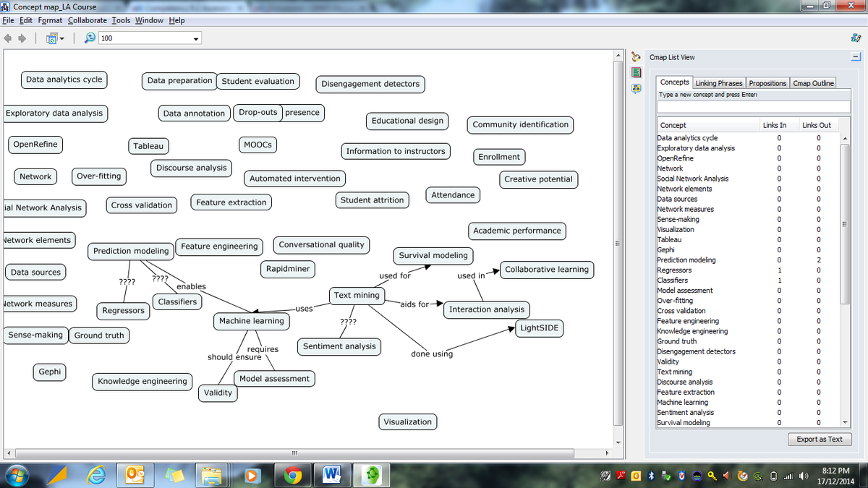Open the zoom level 100 combo box
Screen dimensions: 868x488
150,38
